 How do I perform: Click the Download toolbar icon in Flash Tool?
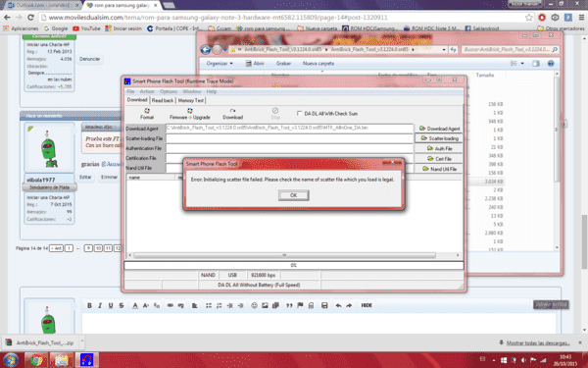(x=232, y=114)
